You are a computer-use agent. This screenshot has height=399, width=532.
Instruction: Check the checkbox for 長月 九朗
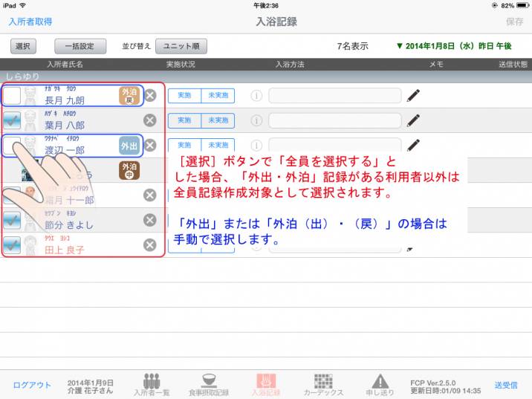click(12, 95)
